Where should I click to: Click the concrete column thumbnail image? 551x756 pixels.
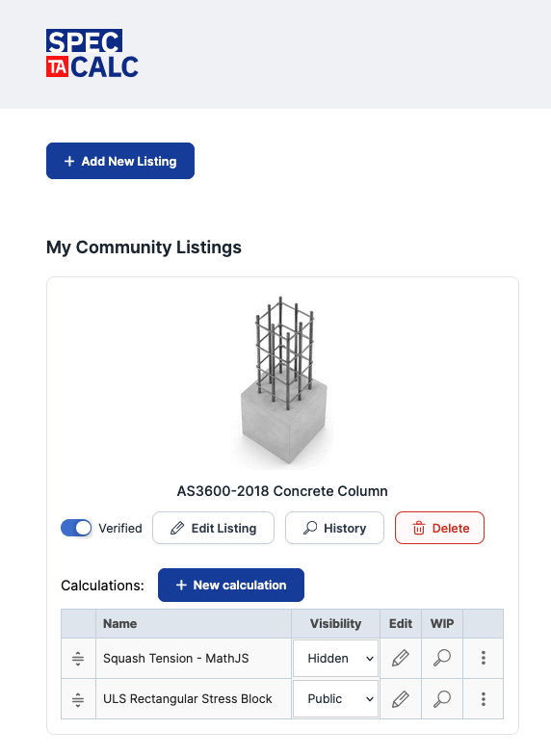click(282, 381)
